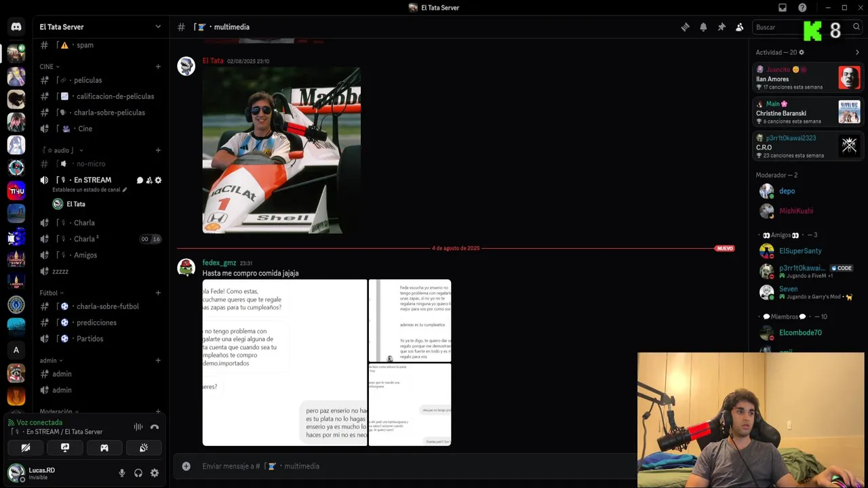
Task: Create invite for En STREAM channel
Action: (149, 180)
